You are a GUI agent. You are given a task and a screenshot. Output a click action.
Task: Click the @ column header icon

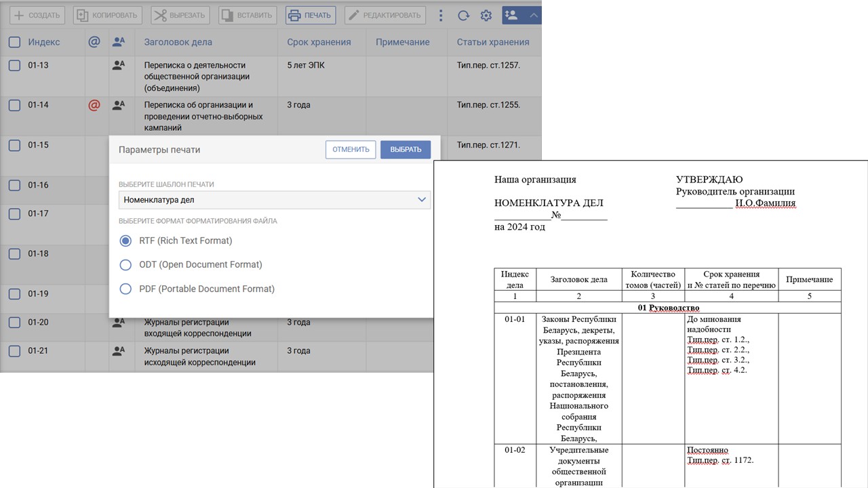pos(94,42)
